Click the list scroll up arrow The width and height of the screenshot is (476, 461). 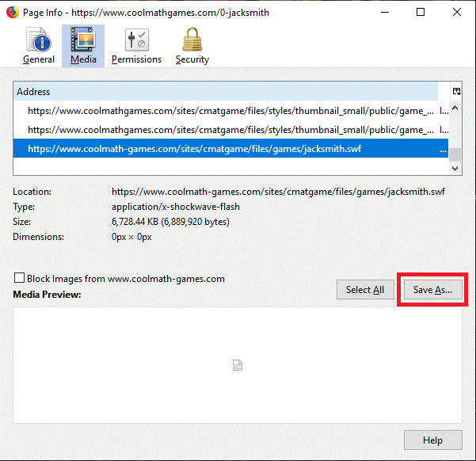pos(455,108)
